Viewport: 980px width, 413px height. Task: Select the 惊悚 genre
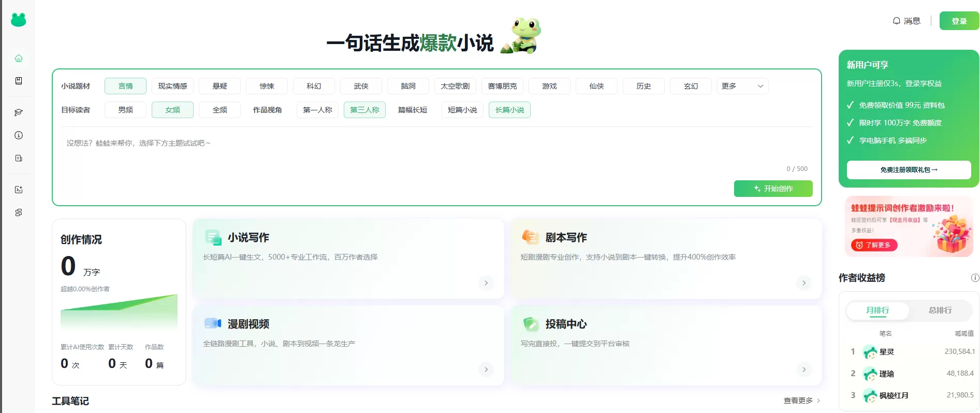click(x=267, y=86)
